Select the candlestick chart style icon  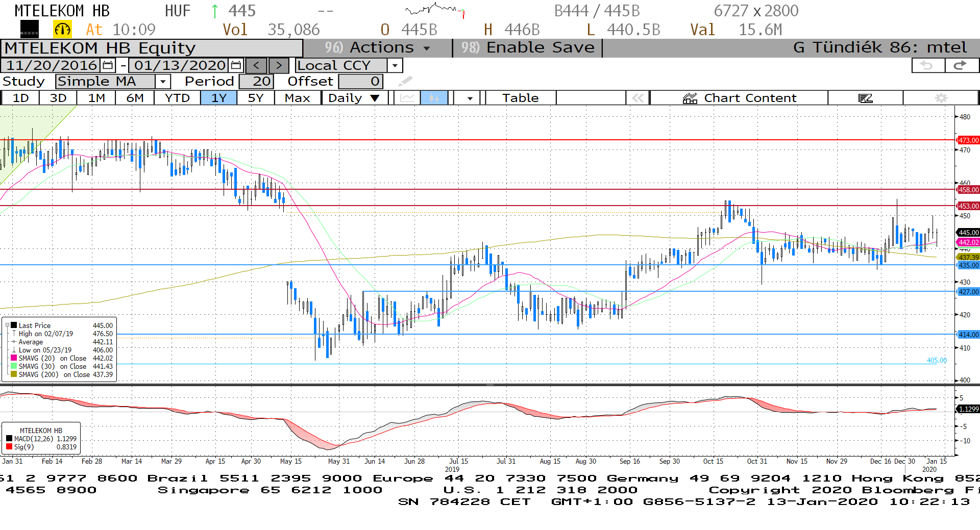click(434, 98)
